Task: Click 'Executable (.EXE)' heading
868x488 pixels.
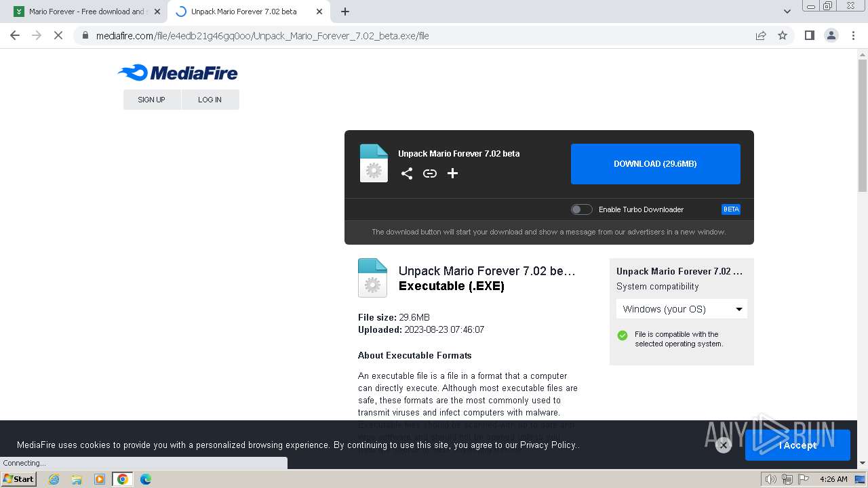Action: (x=452, y=286)
